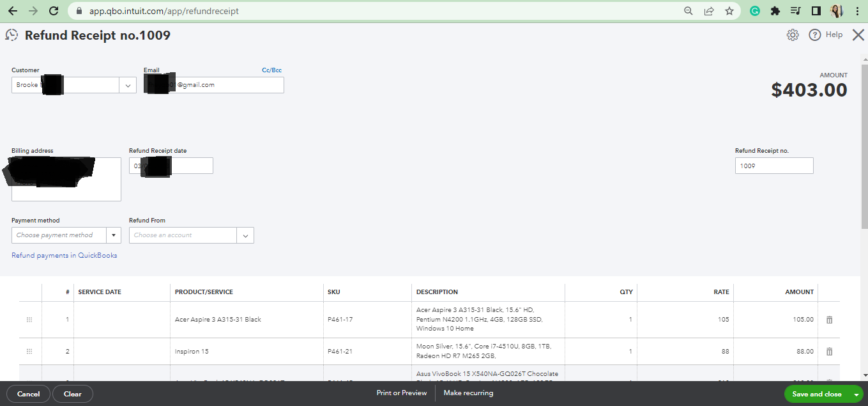
Task: Open the Chrome profile avatar
Action: [x=836, y=11]
